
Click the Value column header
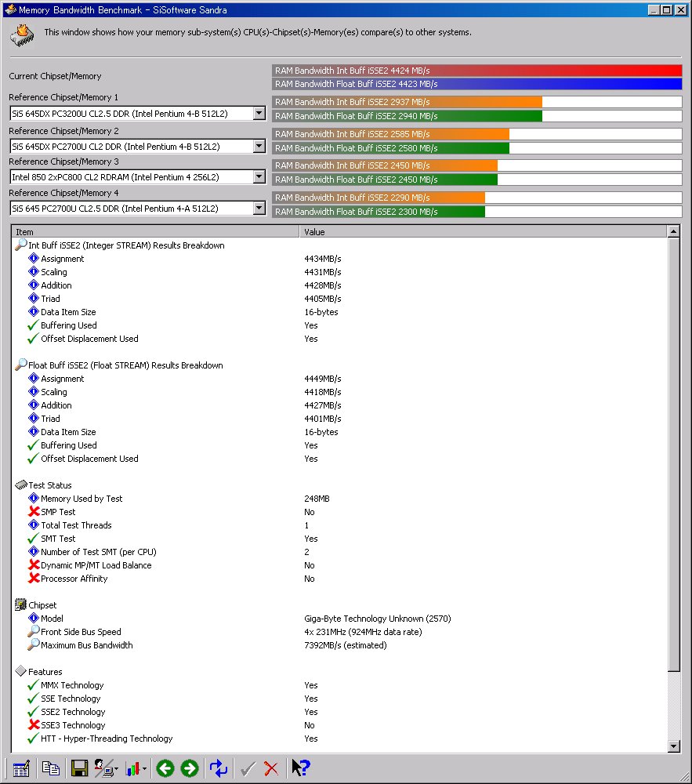pyautogui.click(x=484, y=231)
